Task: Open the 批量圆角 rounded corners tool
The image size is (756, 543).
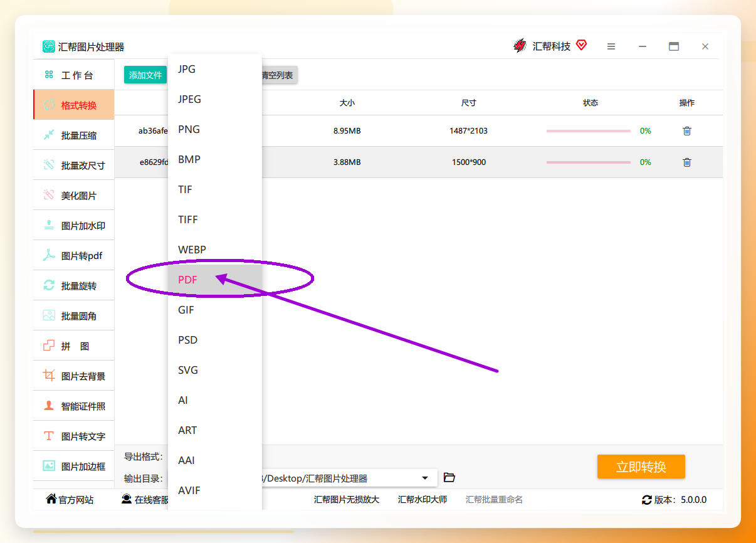Action: tap(73, 316)
